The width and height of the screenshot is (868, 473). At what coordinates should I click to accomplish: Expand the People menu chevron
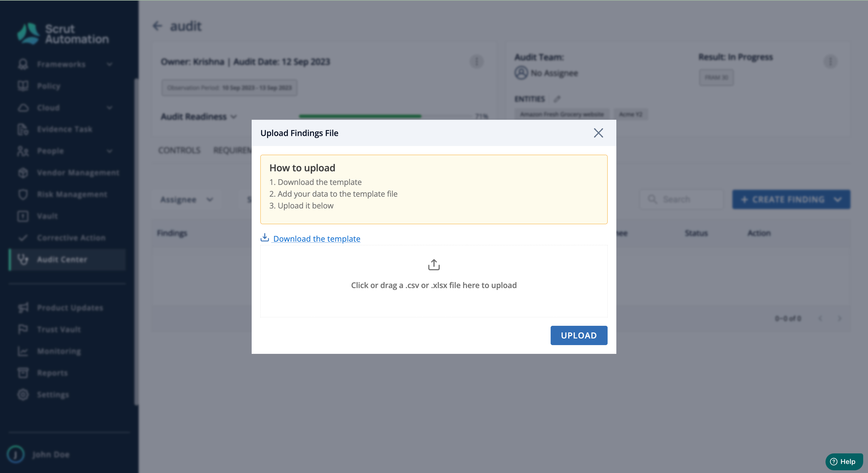(x=109, y=151)
